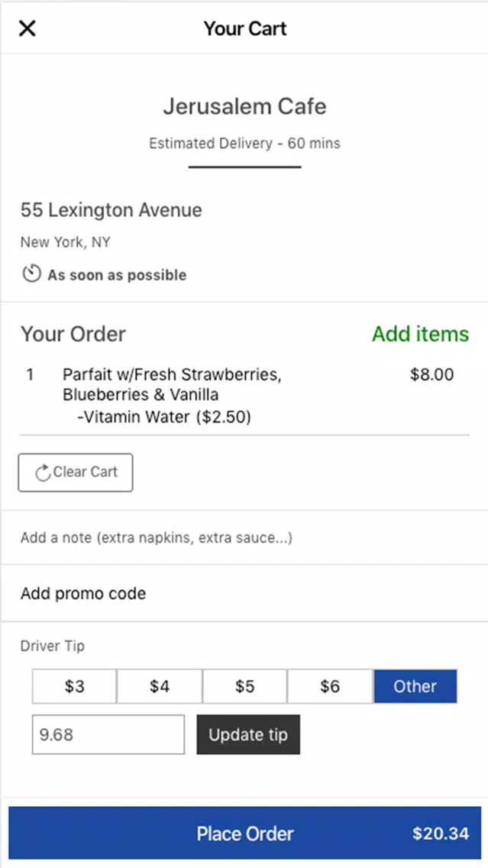Viewport: 488px width, 868px height.
Task: Clear the cart contents
Action: (76, 473)
